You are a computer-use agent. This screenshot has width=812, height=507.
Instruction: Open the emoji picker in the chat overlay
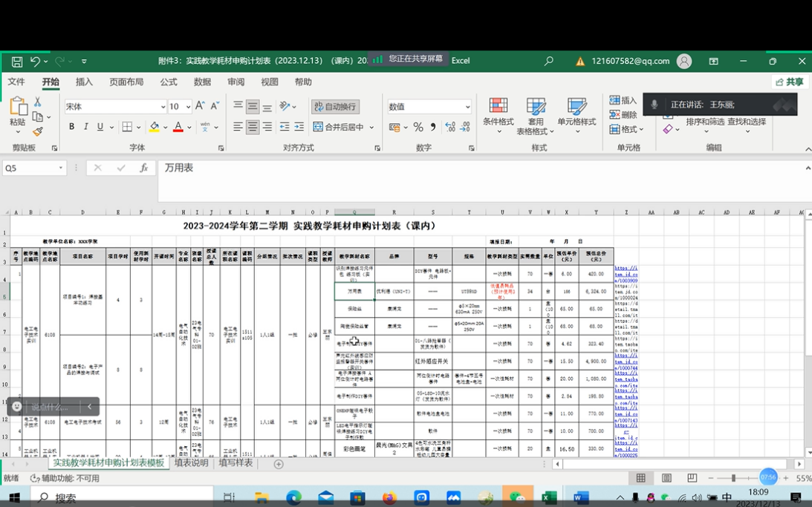[x=17, y=407]
